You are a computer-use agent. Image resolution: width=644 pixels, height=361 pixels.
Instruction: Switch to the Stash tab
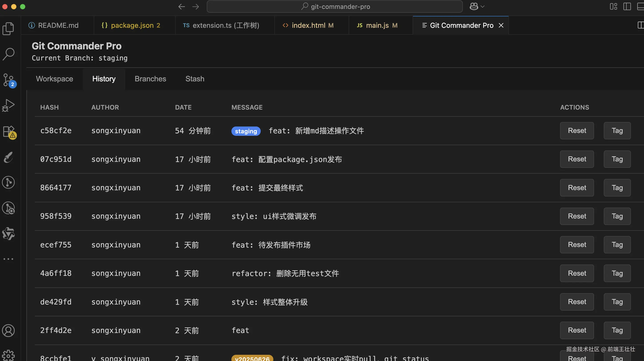[x=195, y=79]
